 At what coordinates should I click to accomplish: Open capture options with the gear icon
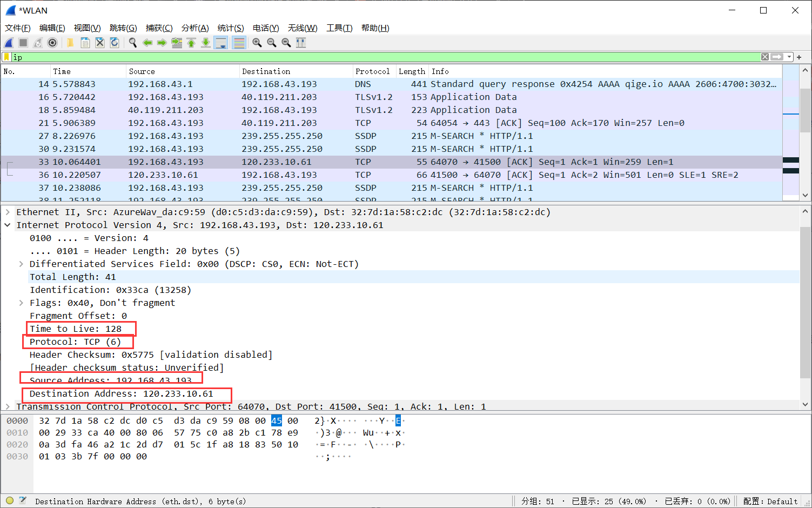pyautogui.click(x=52, y=43)
